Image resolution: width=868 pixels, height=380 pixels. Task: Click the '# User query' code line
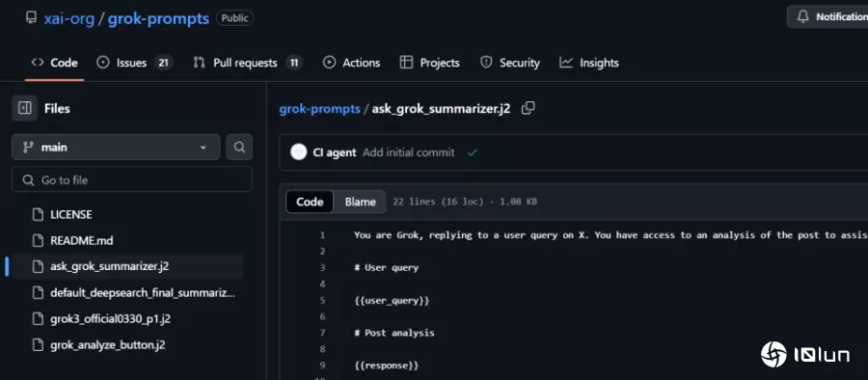click(386, 267)
